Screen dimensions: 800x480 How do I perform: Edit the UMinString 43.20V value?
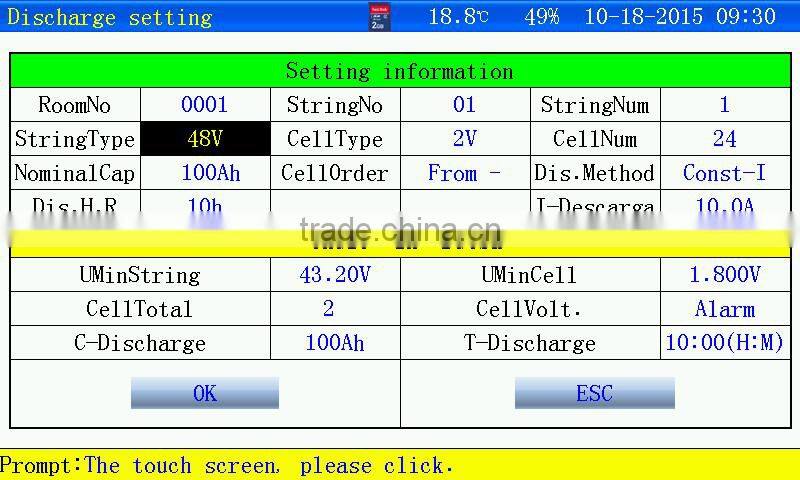(335, 275)
